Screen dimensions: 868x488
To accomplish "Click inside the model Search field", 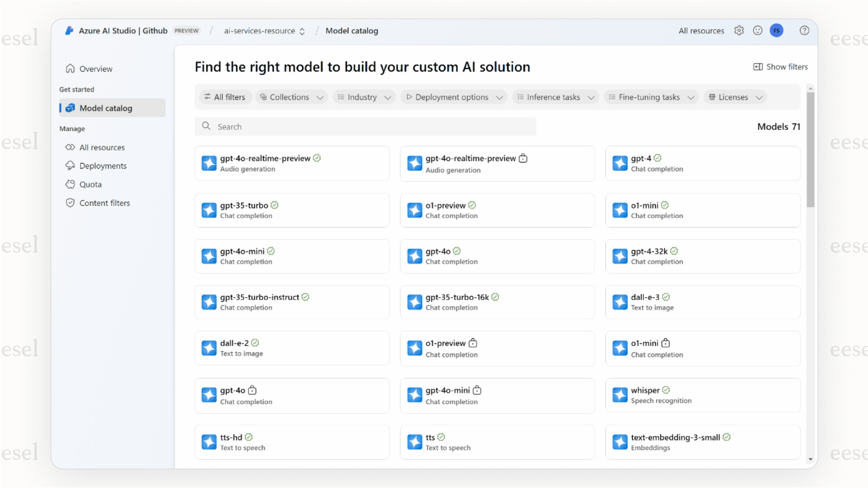I will pos(365,126).
